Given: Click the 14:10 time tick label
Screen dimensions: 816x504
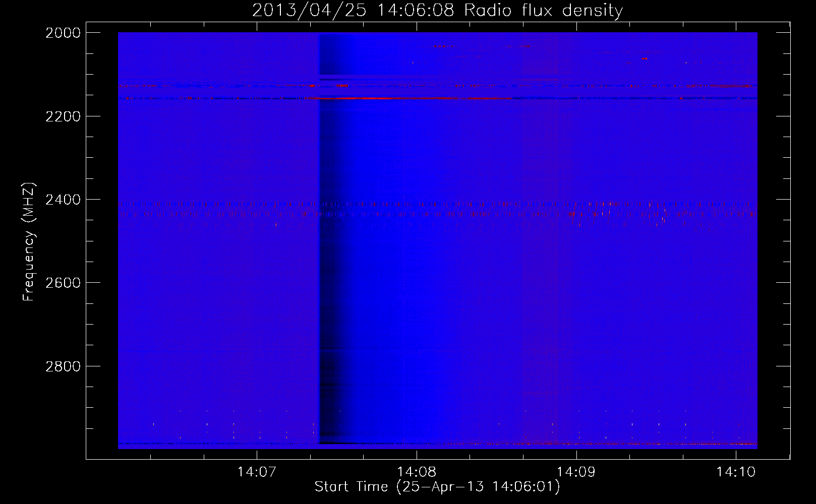Looking at the screenshot, I should point(736,472).
